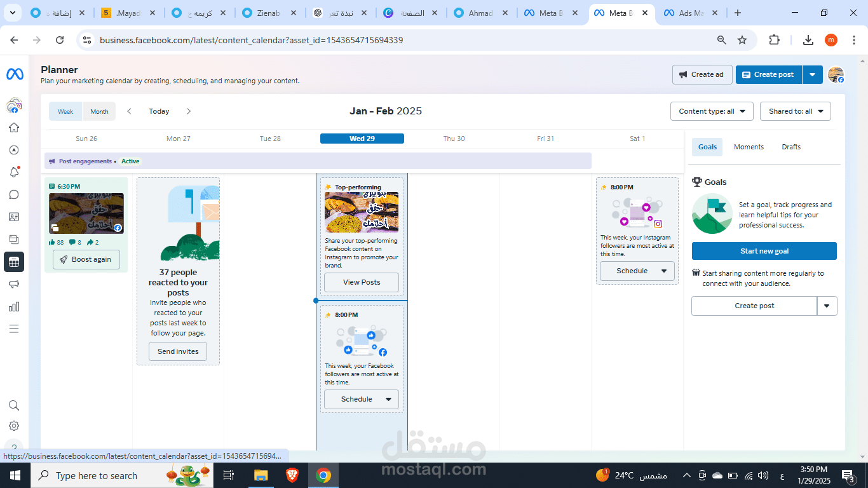Click profile picture at top right
This screenshot has width=868, height=488.
pyautogui.click(x=836, y=74)
